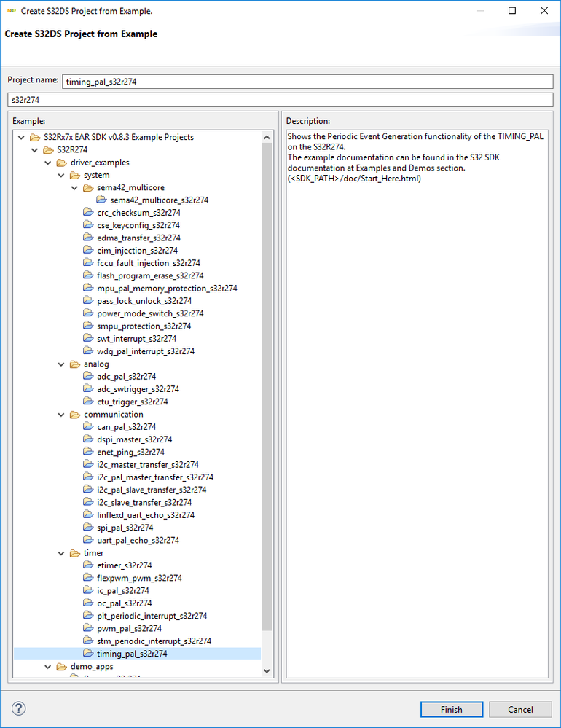Viewport: 561px width, 728px height.
Task: Click folder icon of sema42_multicore_s32r274
Action: coord(101,200)
